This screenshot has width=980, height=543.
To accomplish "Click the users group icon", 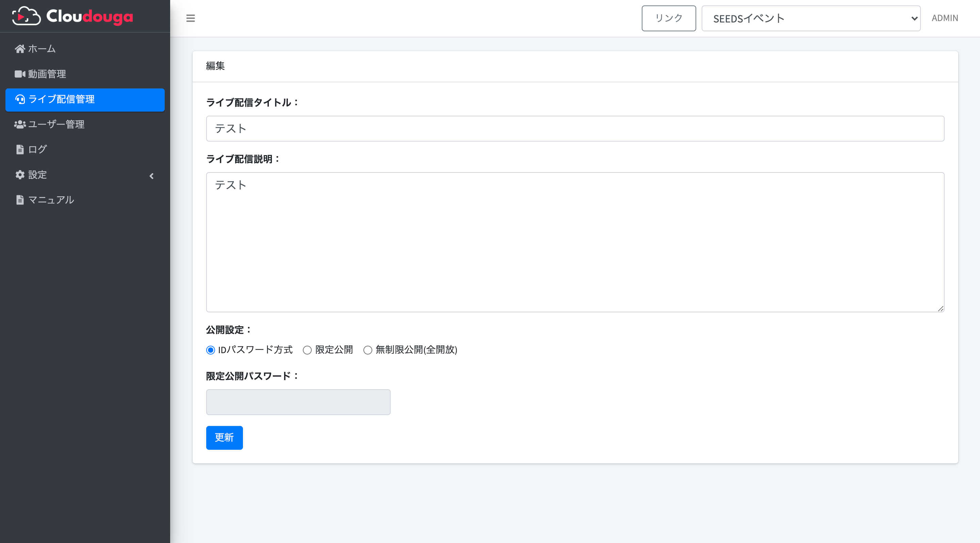I will [20, 124].
